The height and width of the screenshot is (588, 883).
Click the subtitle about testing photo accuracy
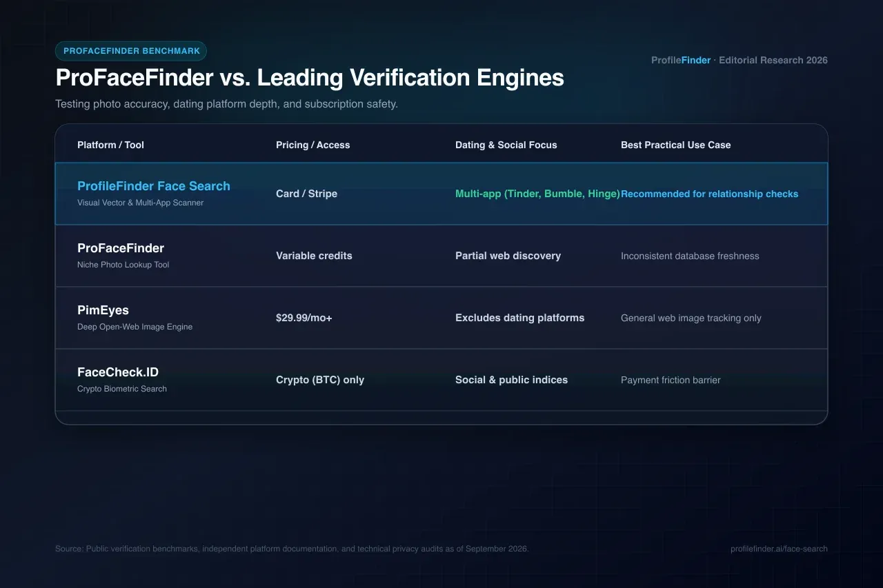[226, 104]
